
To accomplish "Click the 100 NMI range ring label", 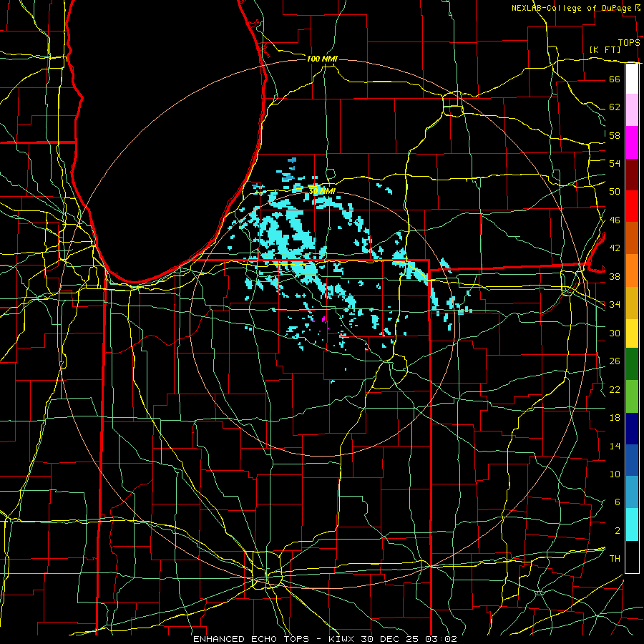I will click(322, 59).
